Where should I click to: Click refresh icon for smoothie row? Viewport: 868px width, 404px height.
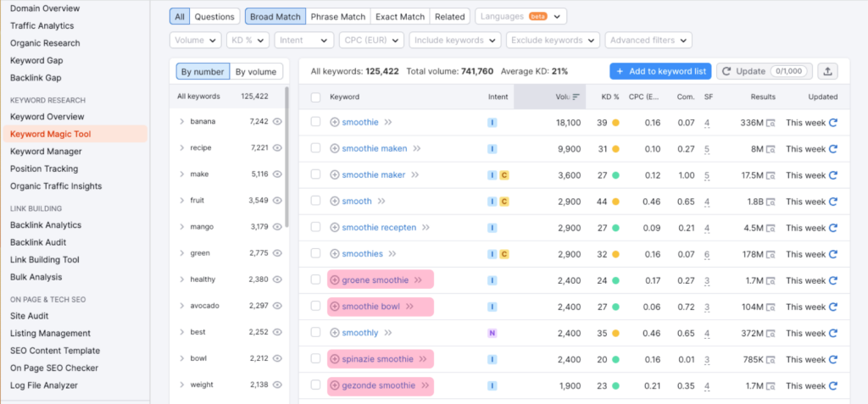pos(832,122)
